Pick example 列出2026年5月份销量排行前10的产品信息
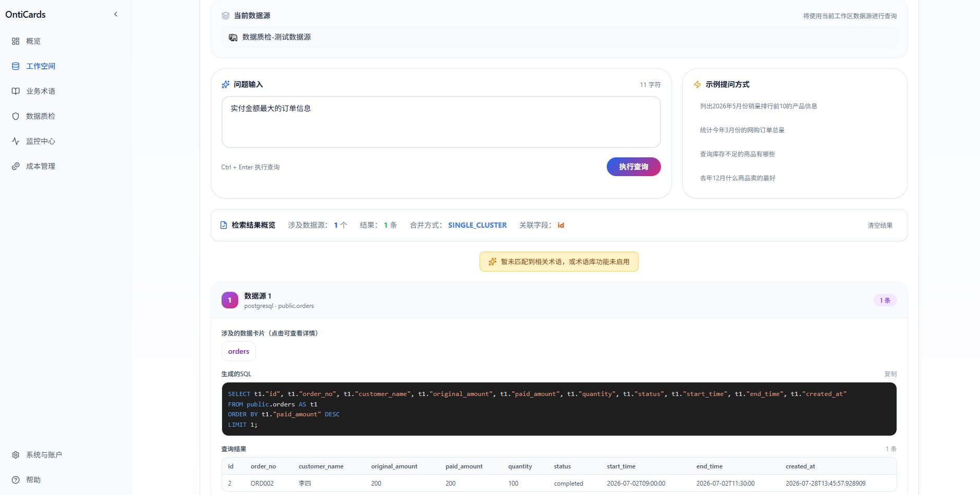 [758, 106]
